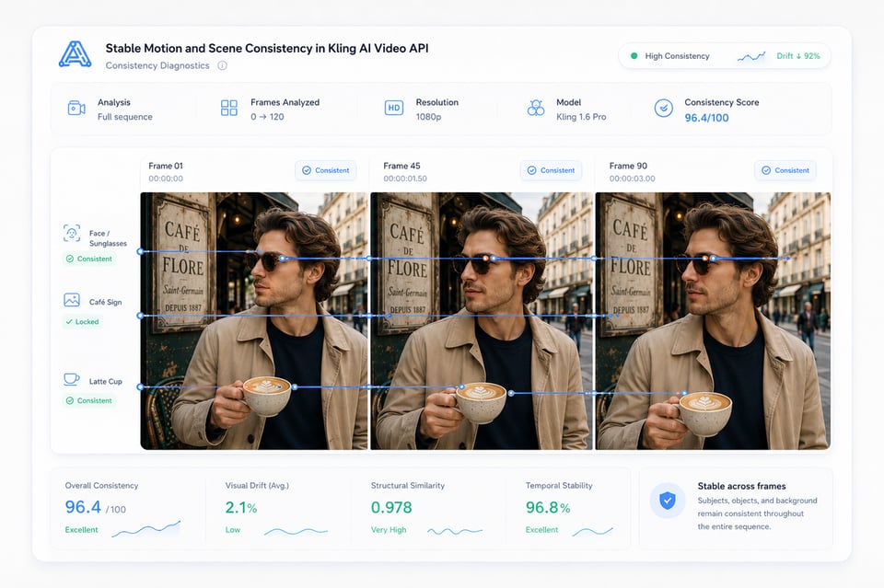Click the Overall Consistency sparkline chart
This screenshot has width=884, height=588.
point(146,529)
